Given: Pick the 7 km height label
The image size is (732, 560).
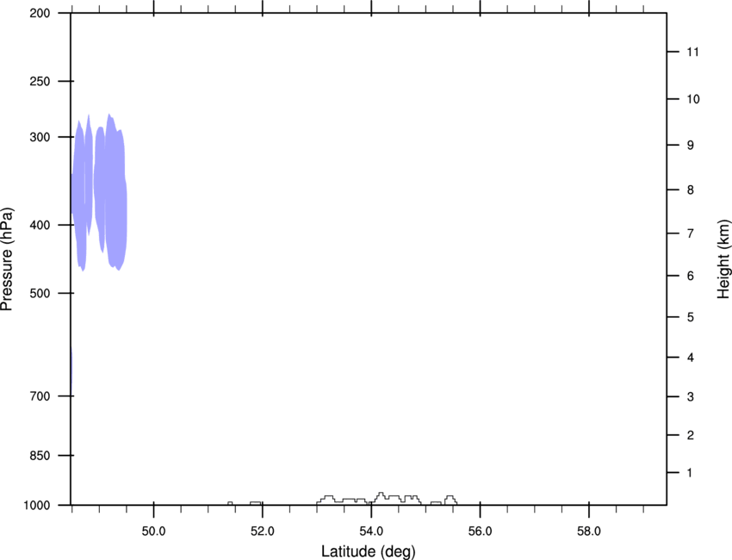Looking at the screenshot, I should coord(691,233).
